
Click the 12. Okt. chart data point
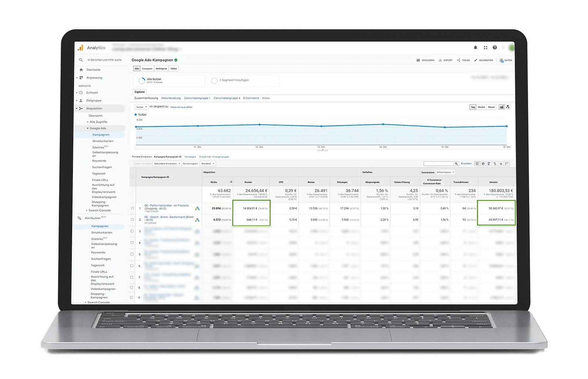coord(260,125)
